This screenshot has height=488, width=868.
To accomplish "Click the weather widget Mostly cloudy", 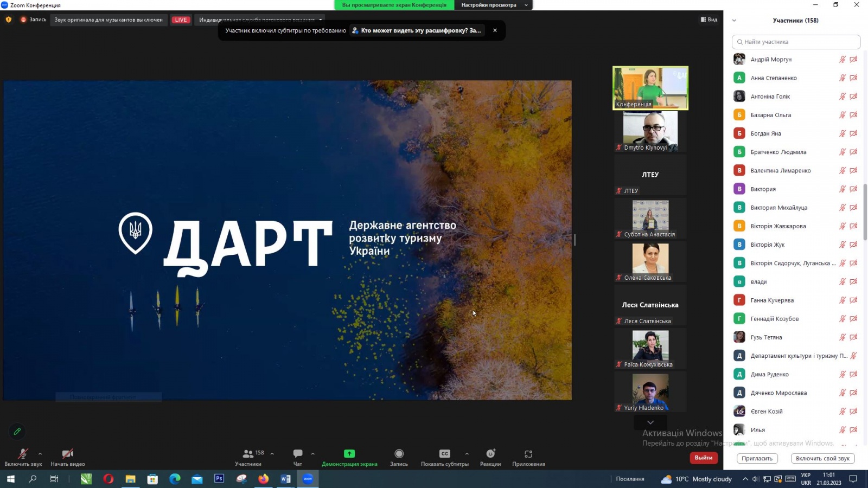I will point(696,479).
